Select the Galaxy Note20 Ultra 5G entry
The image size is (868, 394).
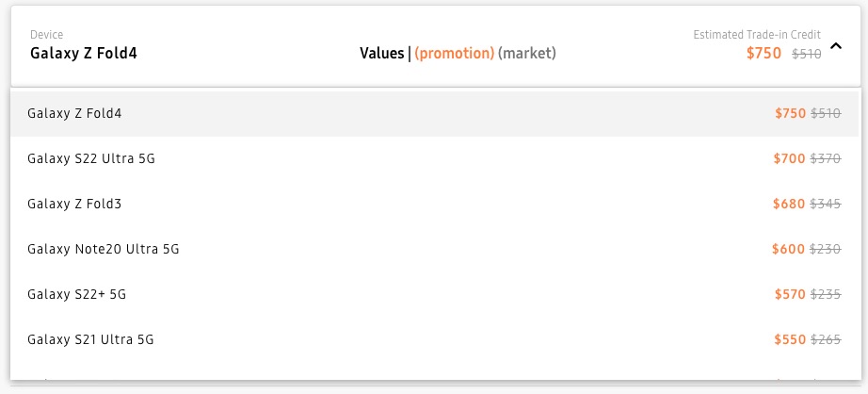pos(104,250)
